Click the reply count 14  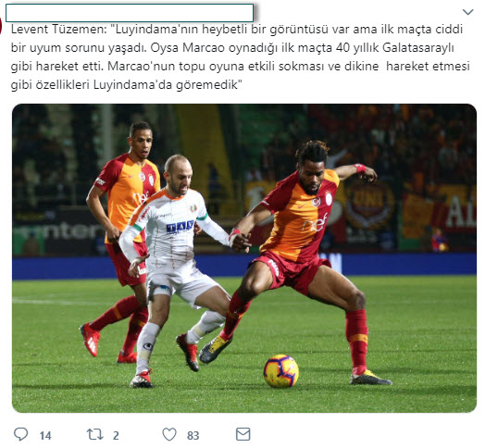[x=45, y=435]
